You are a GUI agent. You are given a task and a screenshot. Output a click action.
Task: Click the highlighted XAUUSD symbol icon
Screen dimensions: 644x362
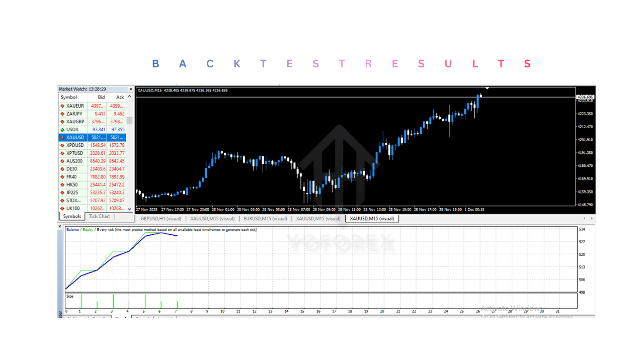[x=63, y=137]
